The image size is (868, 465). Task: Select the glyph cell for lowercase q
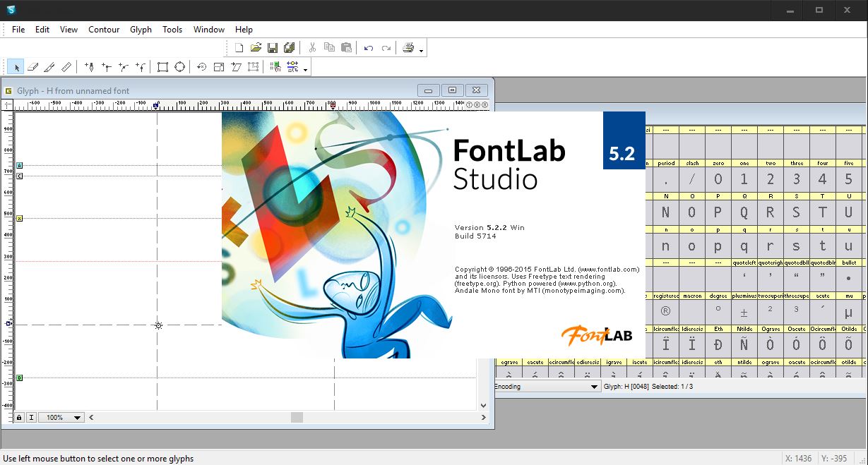(x=744, y=246)
